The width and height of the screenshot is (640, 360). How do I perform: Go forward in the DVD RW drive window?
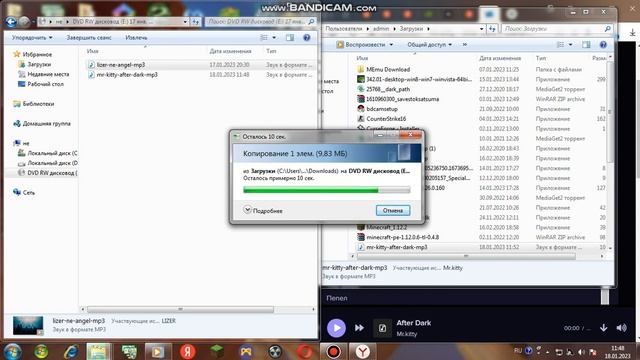click(24, 21)
